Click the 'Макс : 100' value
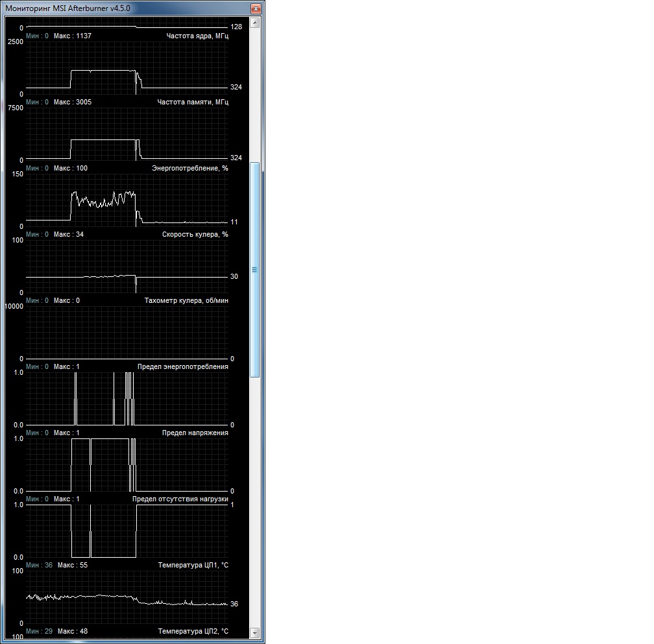The width and height of the screenshot is (654, 644). pos(71,168)
